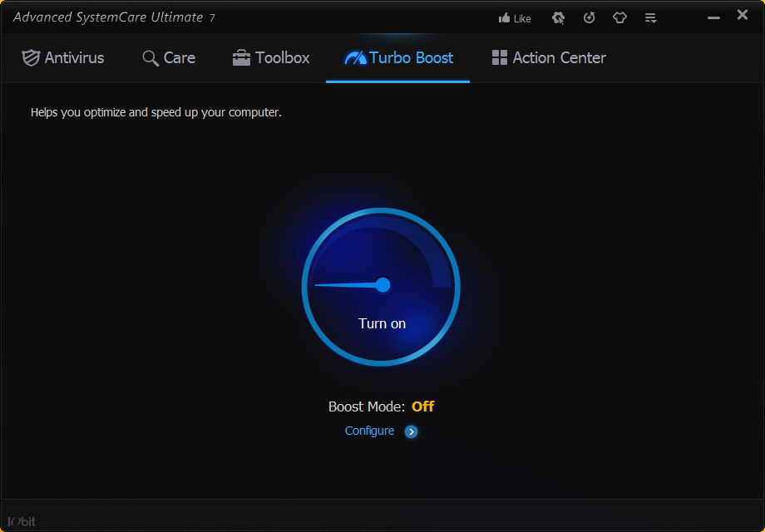Click the Configure link

pyautogui.click(x=369, y=431)
